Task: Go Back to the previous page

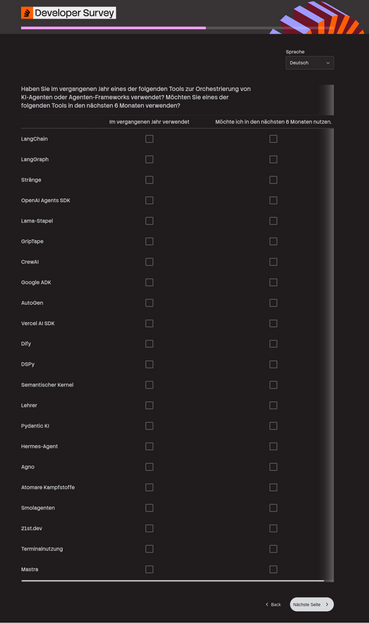Action: point(273,604)
